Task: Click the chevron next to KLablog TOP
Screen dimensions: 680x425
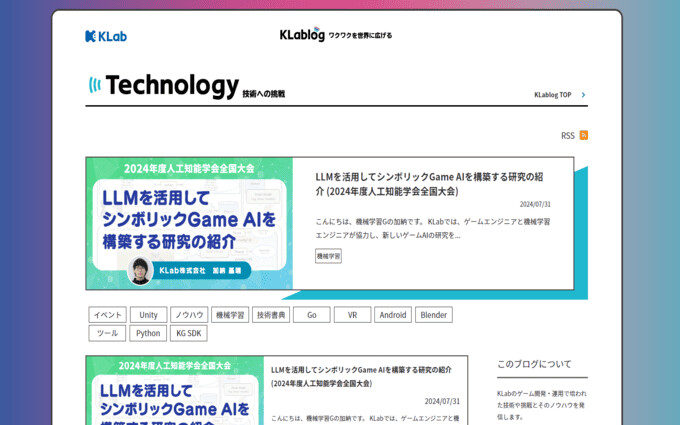Action: coord(583,95)
